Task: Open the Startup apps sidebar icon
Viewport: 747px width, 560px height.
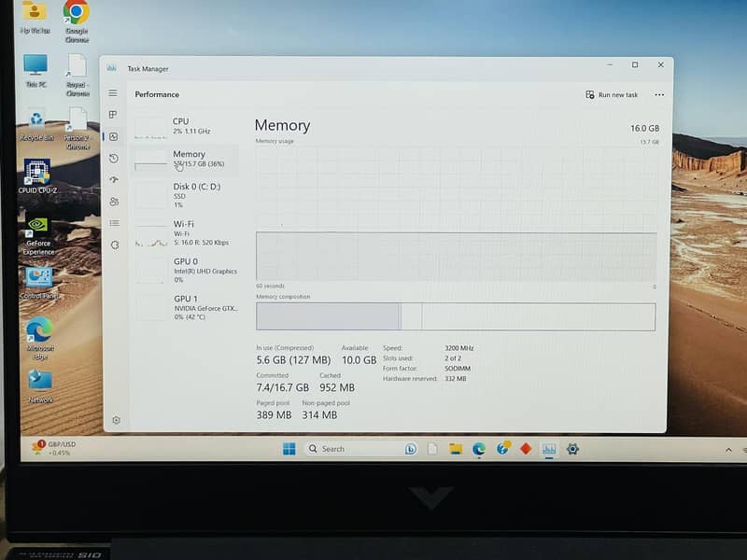Action: (x=114, y=179)
